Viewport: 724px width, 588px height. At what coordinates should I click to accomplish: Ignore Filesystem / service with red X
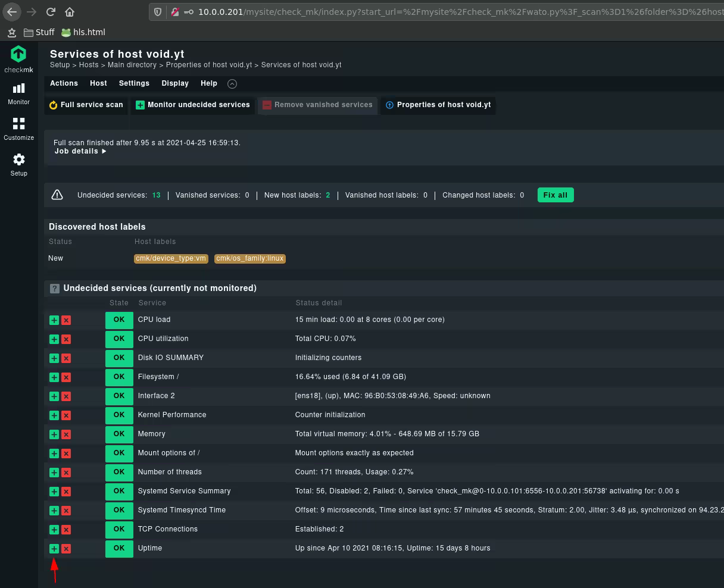66,377
